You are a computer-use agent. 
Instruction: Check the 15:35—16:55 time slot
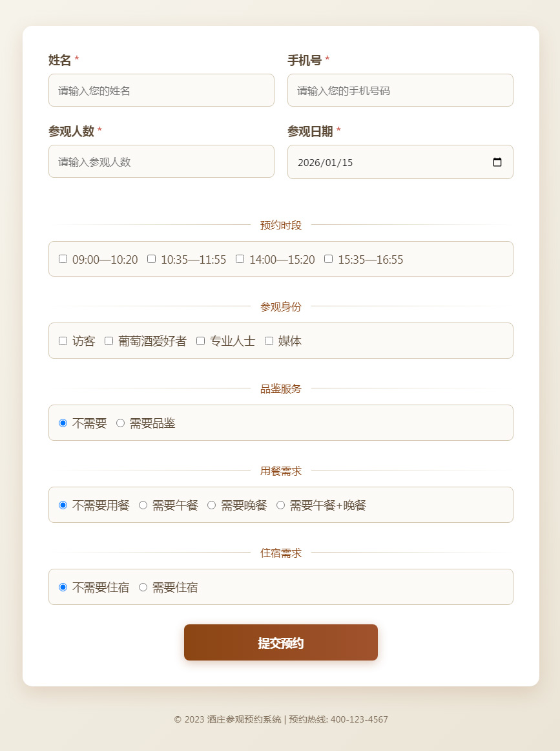329,259
